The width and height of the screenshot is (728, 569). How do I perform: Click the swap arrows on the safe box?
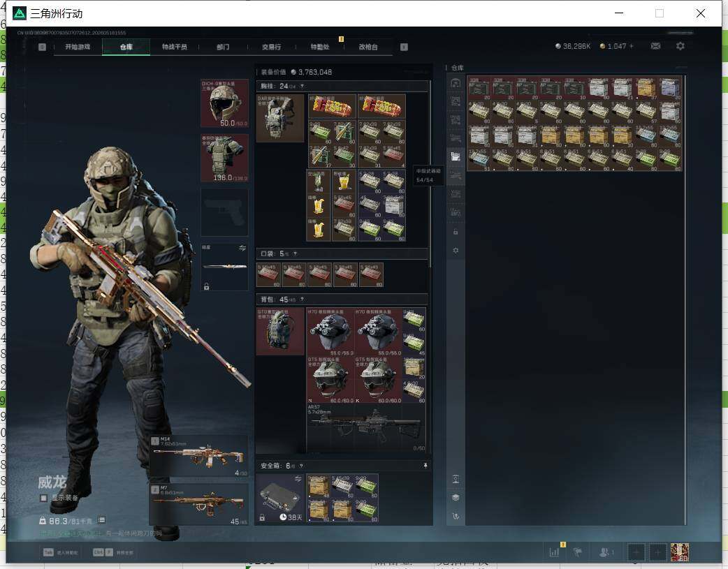pyautogui.click(x=298, y=478)
